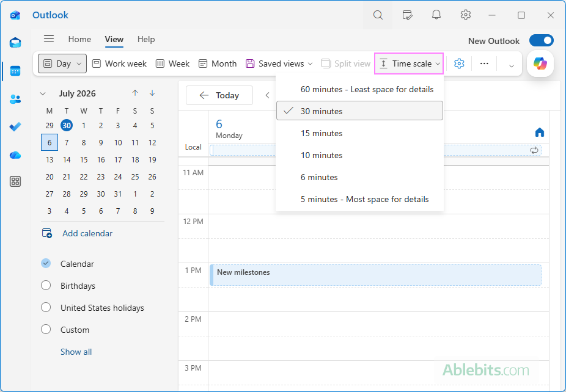Screen dimensions: 566x392
Task: Click the 12 PM time slot label
Action: click(x=193, y=222)
